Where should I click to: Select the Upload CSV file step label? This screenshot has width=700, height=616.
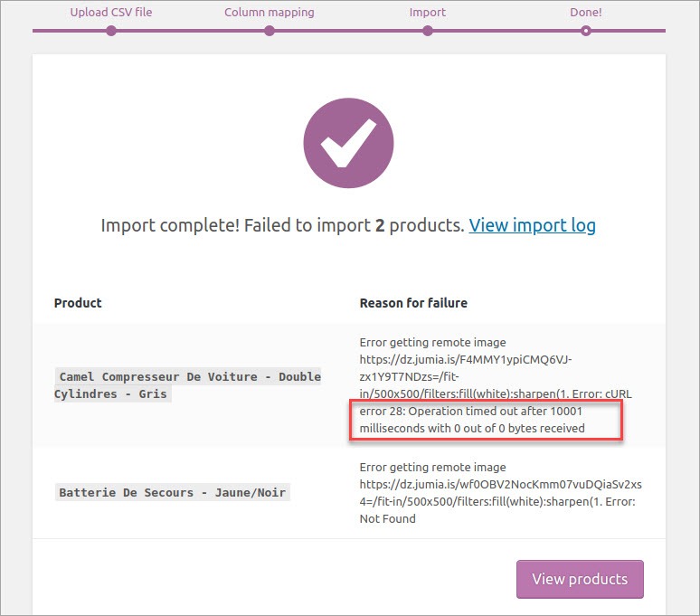click(x=111, y=13)
